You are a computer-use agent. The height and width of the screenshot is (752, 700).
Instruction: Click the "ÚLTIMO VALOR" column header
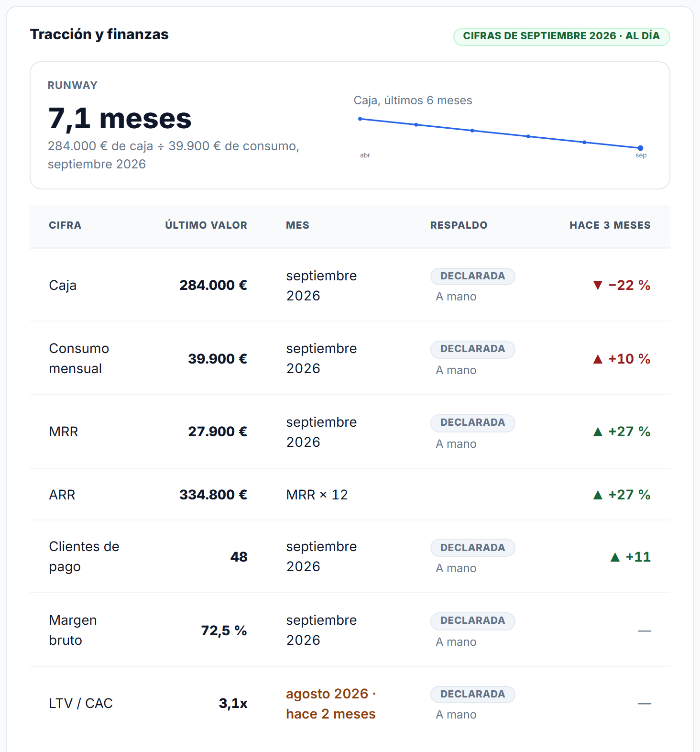[206, 225]
